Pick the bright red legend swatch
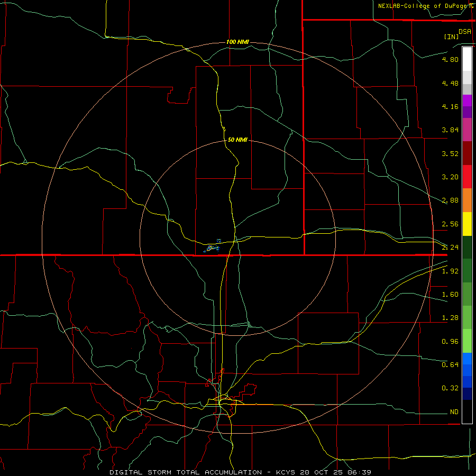Image resolution: width=476 pixels, height=476 pixels. tap(467, 177)
